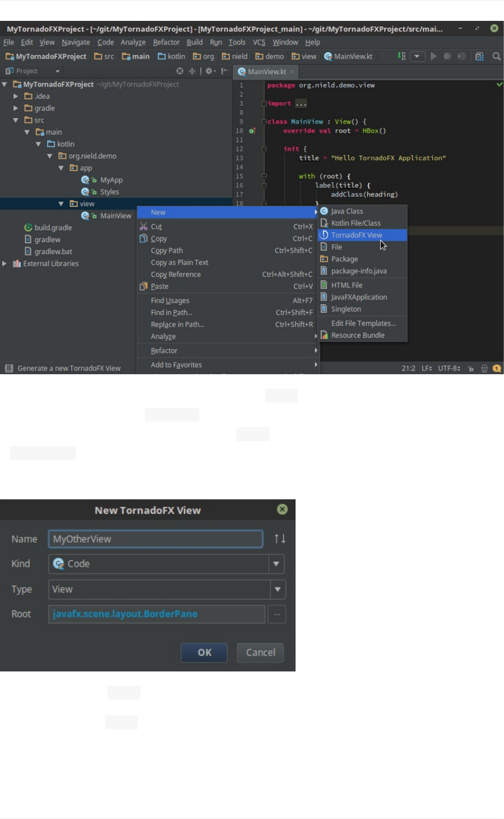Click the search everywhere magnifier icon
This screenshot has height=819, width=504.
[497, 56]
